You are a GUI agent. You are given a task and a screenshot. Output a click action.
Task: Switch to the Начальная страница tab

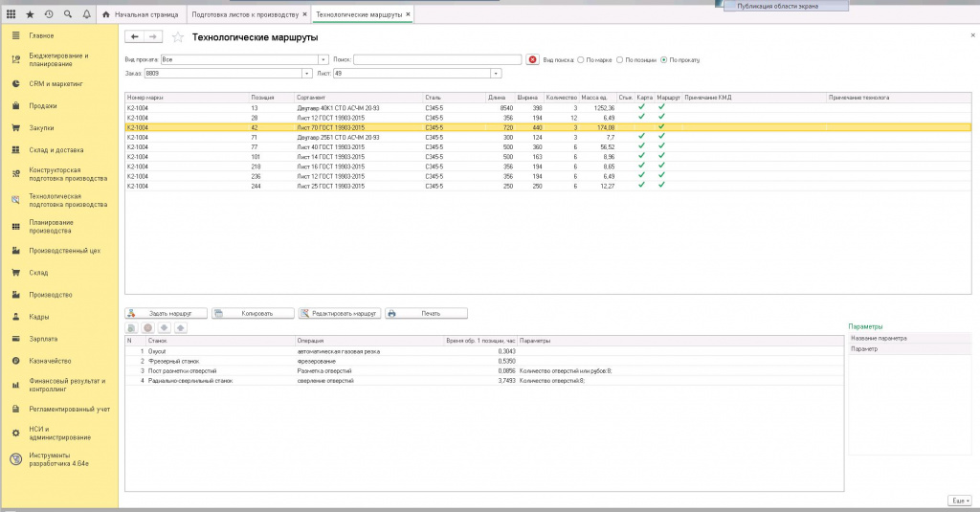(141, 14)
